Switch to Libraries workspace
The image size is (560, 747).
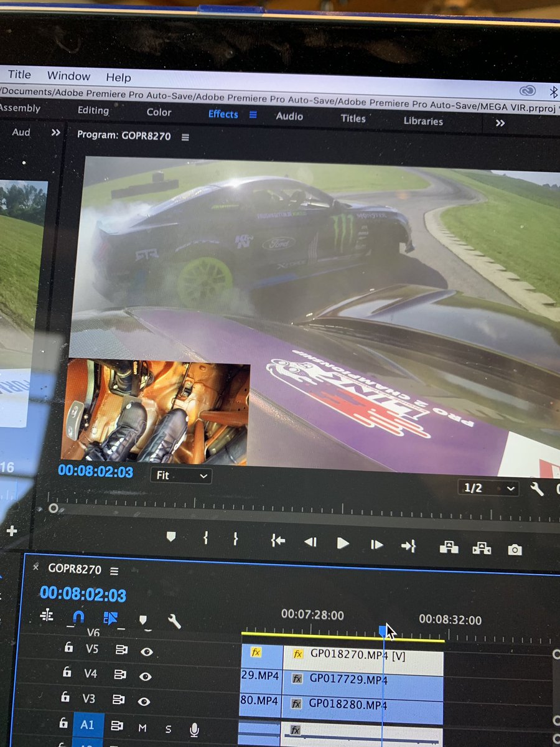pos(423,121)
